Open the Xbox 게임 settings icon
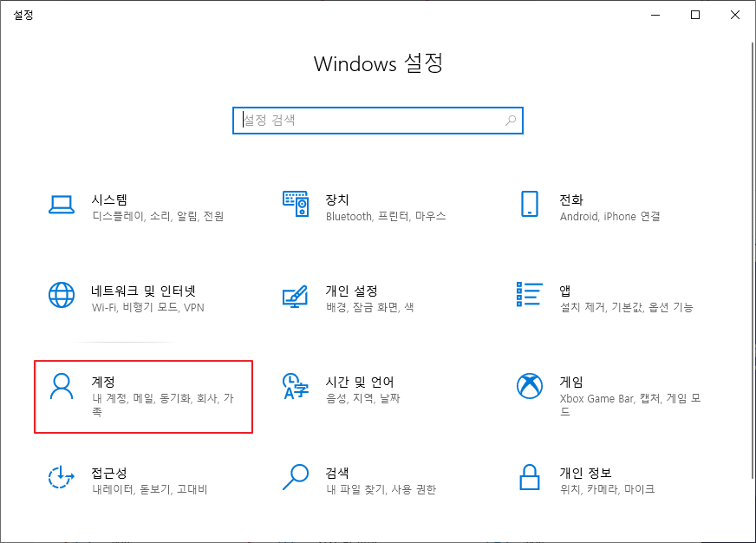 (529, 385)
